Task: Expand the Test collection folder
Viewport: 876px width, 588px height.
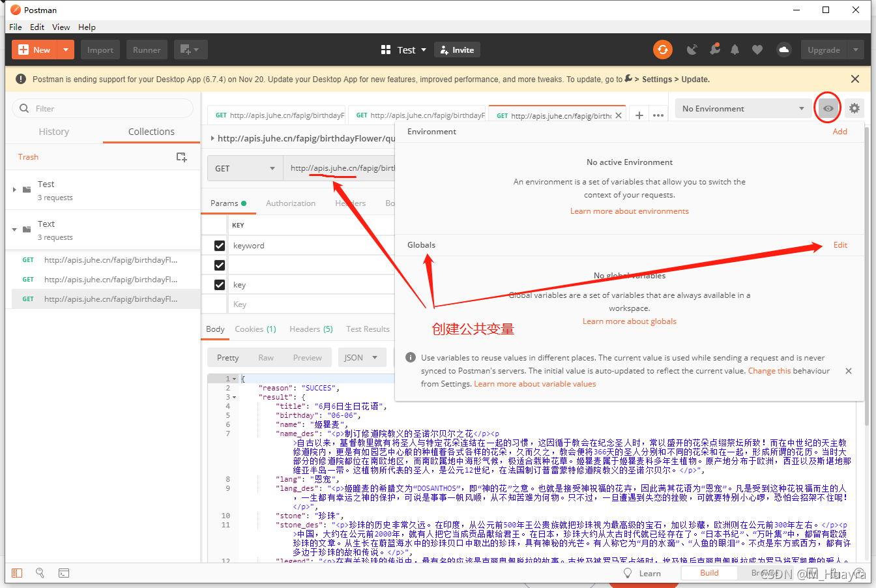Action: (14, 190)
